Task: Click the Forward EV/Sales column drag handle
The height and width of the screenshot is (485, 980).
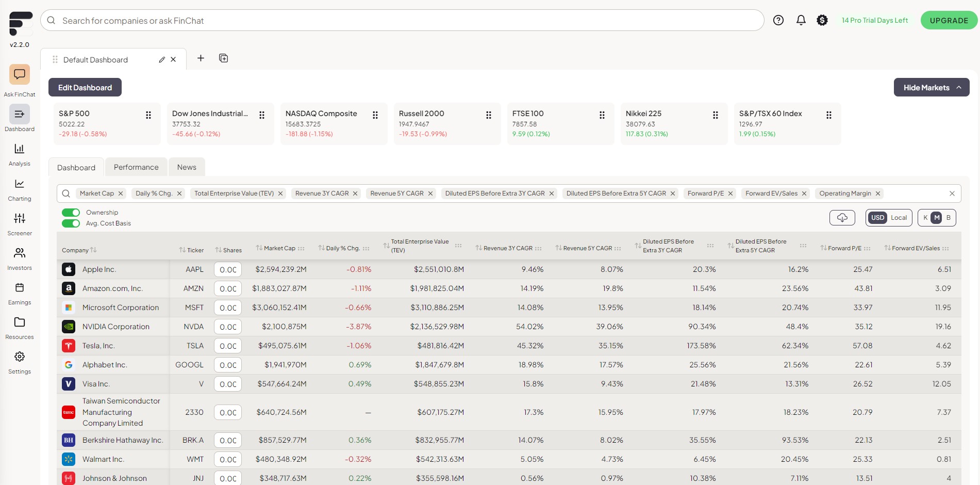Action: coord(945,248)
